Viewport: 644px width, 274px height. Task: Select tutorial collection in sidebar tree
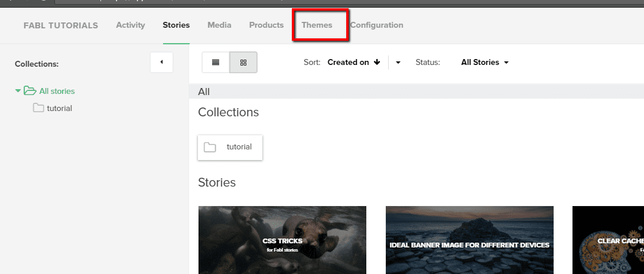(60, 109)
